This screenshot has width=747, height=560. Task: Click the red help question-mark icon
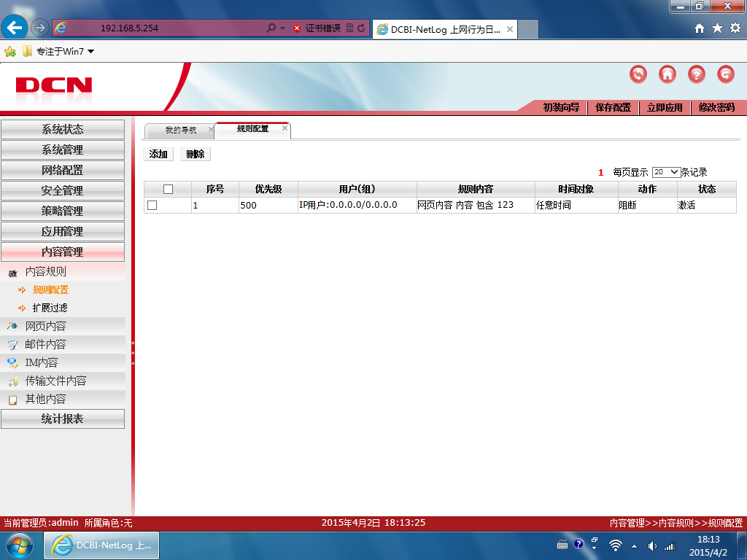[x=697, y=74]
